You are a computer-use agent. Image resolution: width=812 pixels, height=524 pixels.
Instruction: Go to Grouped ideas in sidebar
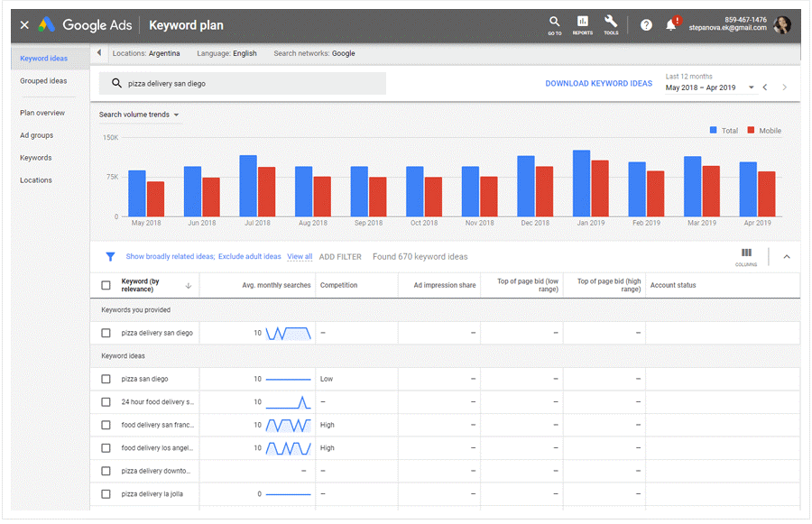pyautogui.click(x=43, y=81)
